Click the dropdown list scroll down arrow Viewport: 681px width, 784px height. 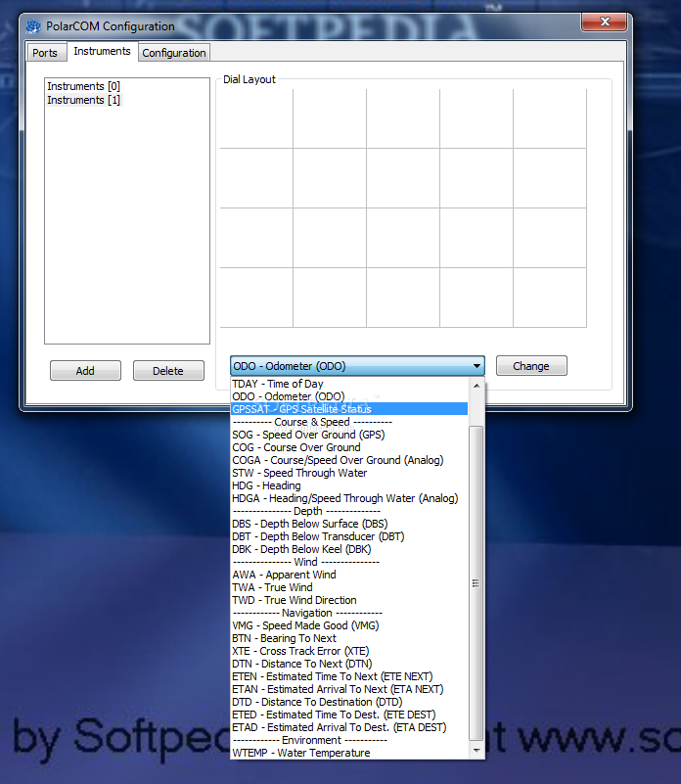(477, 751)
